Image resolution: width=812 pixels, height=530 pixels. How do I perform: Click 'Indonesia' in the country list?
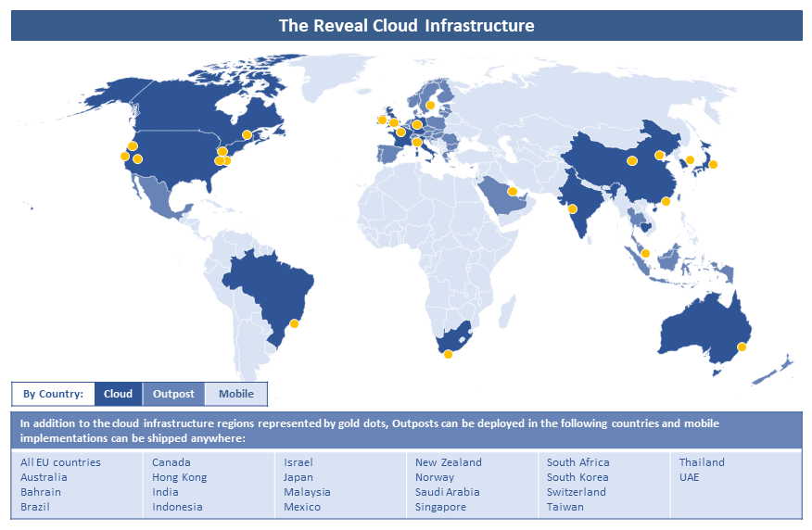177,507
